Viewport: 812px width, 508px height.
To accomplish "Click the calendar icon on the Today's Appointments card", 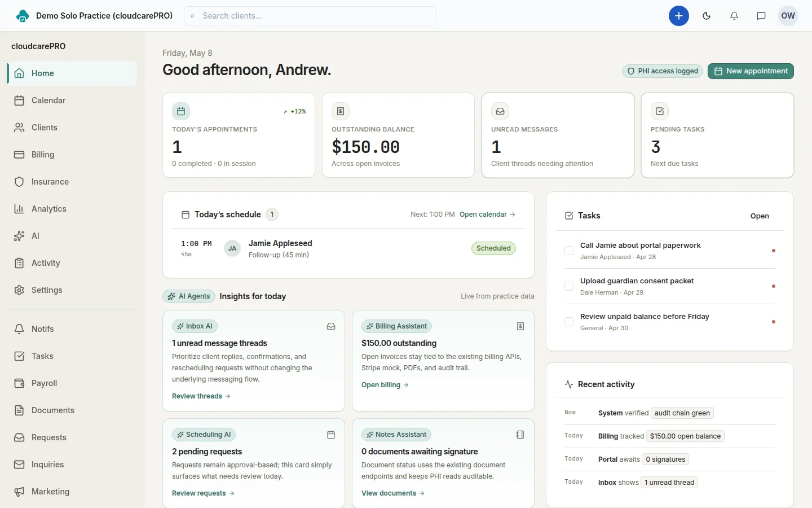I will 181,111.
